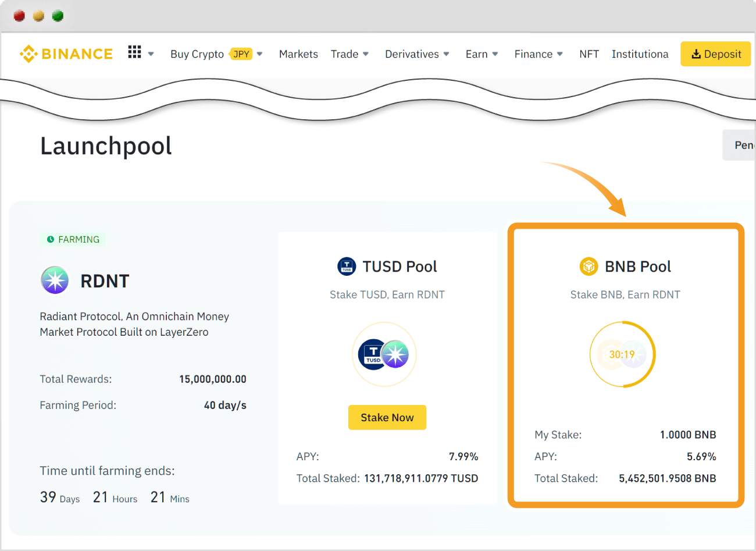
Task: Open the Trade menu
Action: click(344, 54)
